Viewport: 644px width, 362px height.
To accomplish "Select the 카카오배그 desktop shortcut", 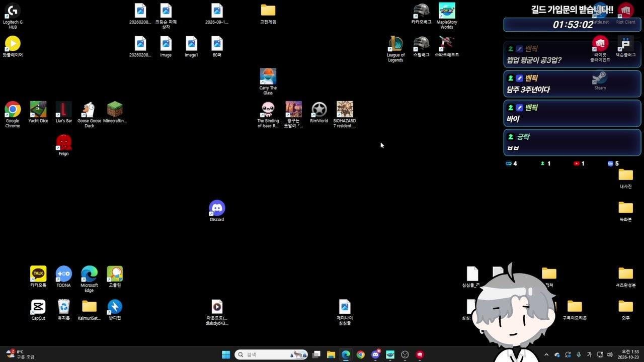I will click(421, 14).
